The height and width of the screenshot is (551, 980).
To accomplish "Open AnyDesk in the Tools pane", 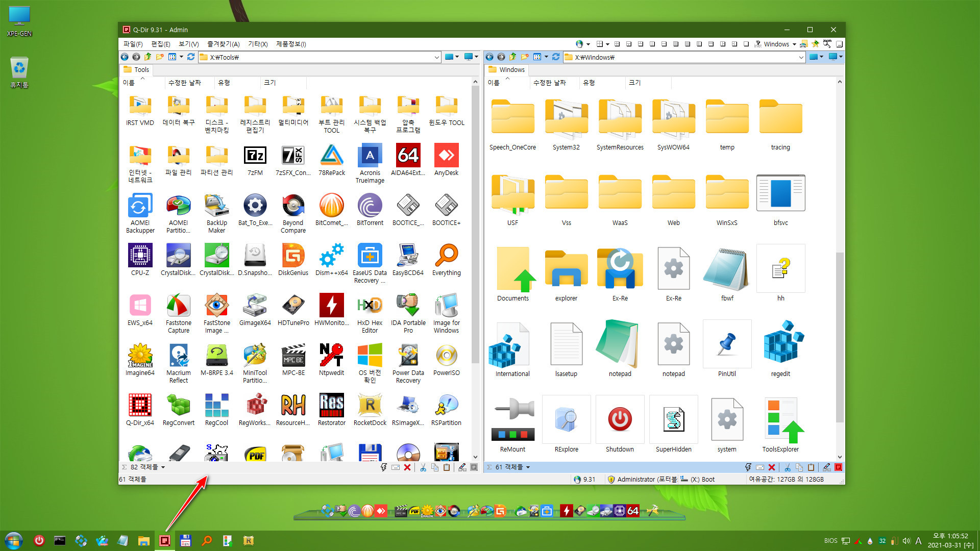I will click(x=446, y=161).
